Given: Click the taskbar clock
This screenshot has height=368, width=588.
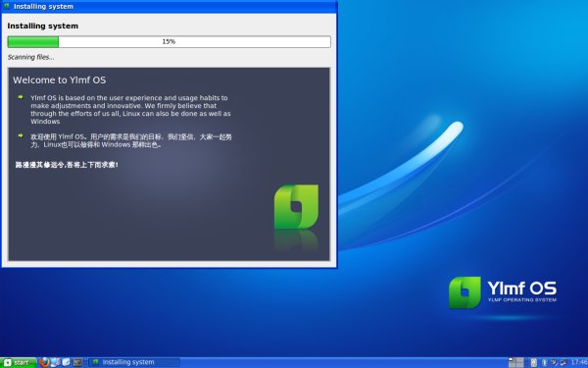Looking at the screenshot, I should (x=579, y=362).
